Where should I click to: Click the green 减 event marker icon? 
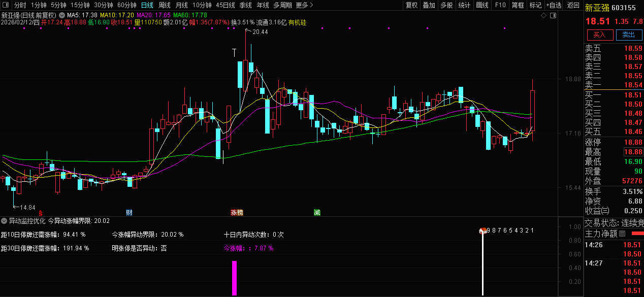tap(317, 212)
